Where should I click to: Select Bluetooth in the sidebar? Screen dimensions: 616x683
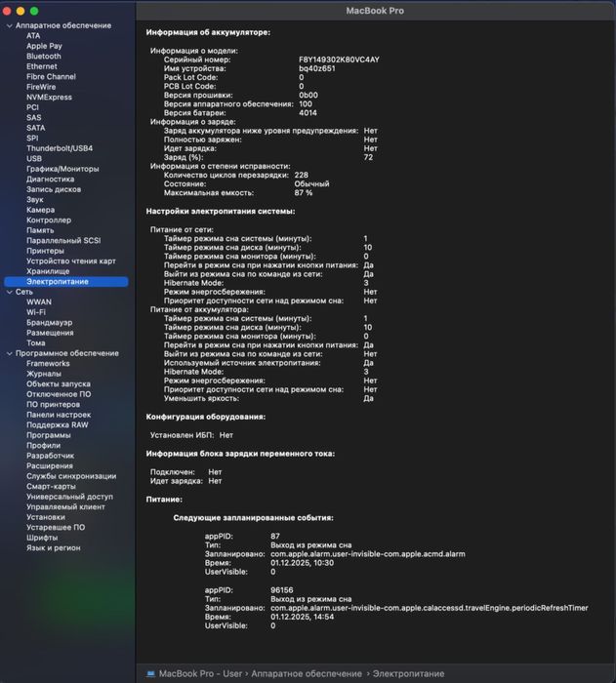pos(44,57)
